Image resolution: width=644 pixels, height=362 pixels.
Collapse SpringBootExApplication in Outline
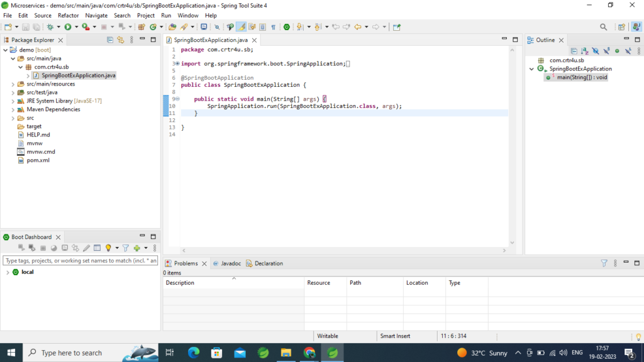tap(531, 69)
